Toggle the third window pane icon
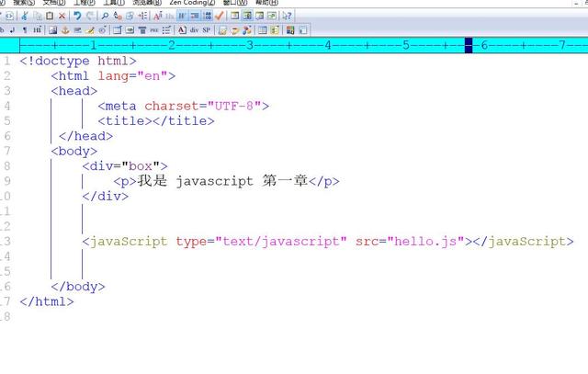 (259, 16)
